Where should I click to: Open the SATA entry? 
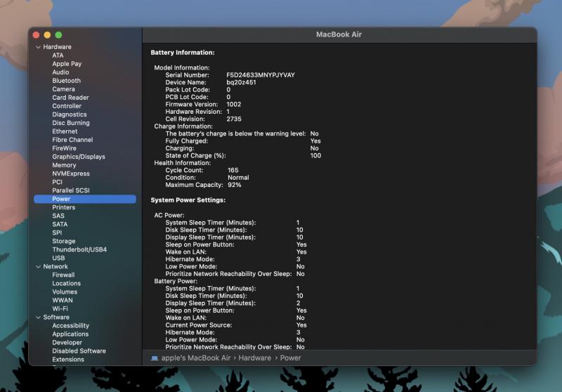60,224
